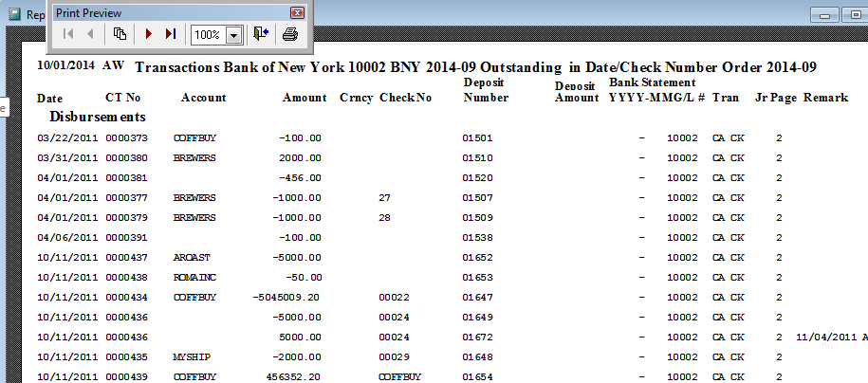This screenshot has width=868, height=383.
Task: Click date 03/22/2011
Action: (67, 137)
